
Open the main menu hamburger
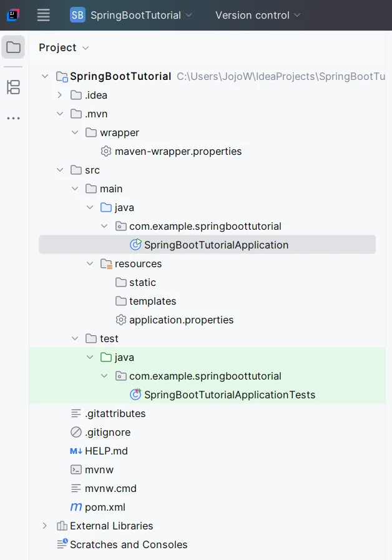point(43,15)
